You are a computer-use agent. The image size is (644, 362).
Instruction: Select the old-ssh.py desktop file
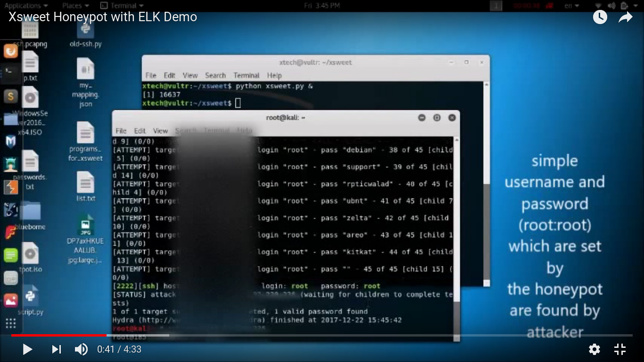[85, 35]
